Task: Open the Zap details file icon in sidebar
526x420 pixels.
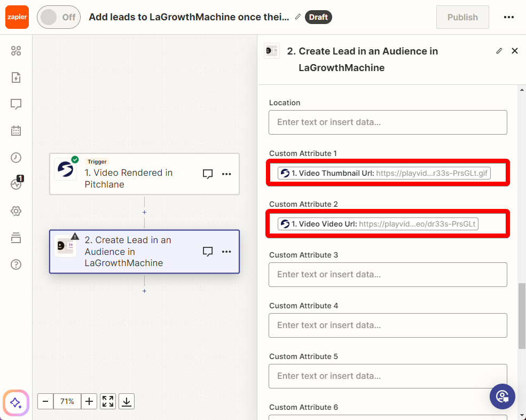Action: [16, 77]
